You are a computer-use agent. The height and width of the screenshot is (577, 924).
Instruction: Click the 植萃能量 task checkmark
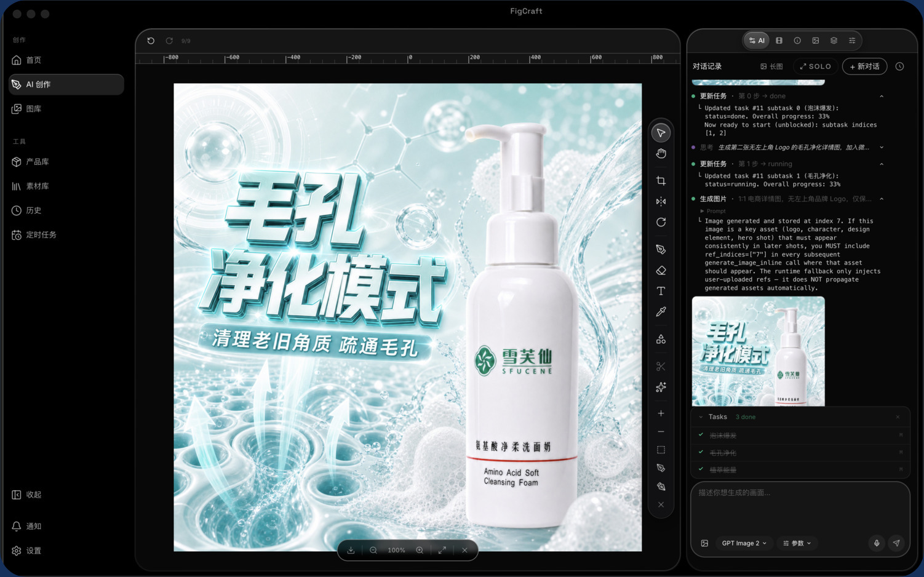coord(701,469)
